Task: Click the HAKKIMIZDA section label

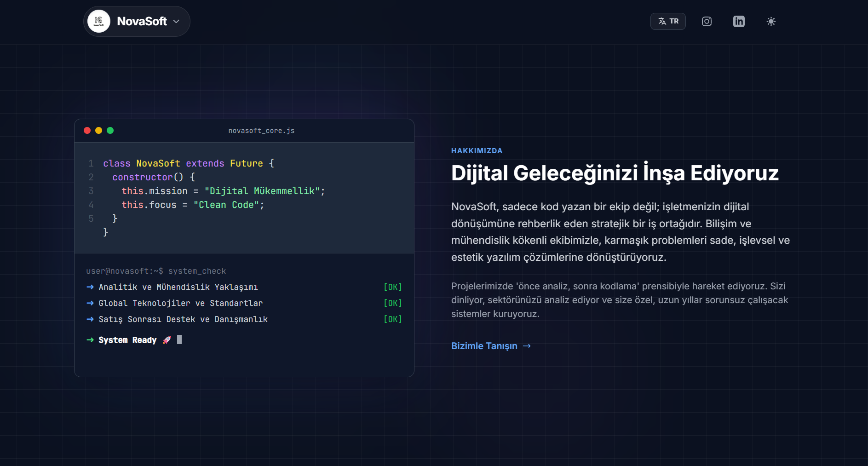Action: [x=477, y=151]
